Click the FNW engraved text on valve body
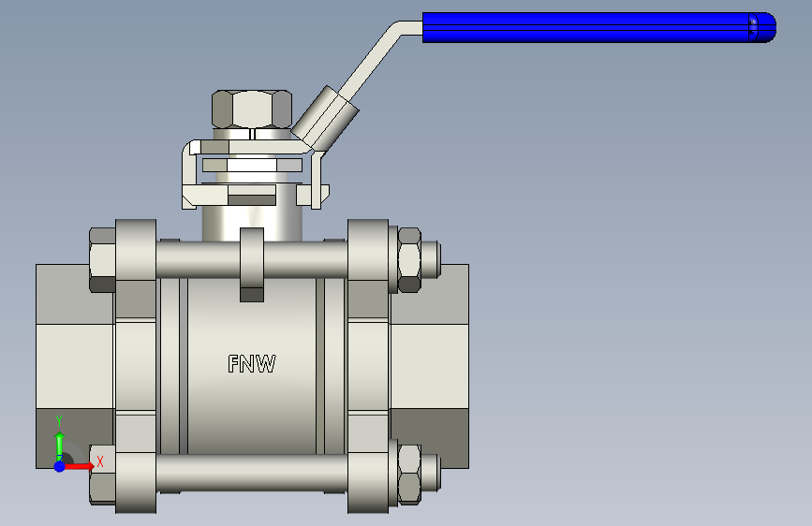The image size is (812, 526). [x=252, y=364]
